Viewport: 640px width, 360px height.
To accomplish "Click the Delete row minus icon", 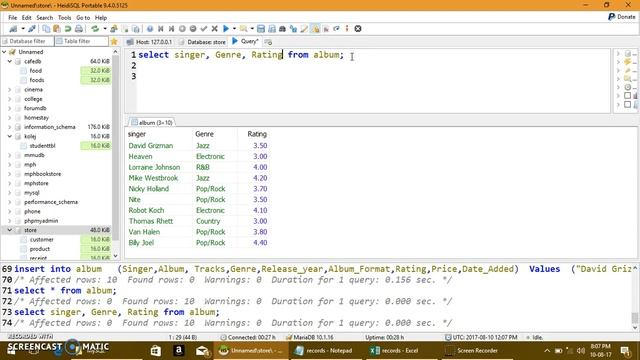I will click(193, 29).
